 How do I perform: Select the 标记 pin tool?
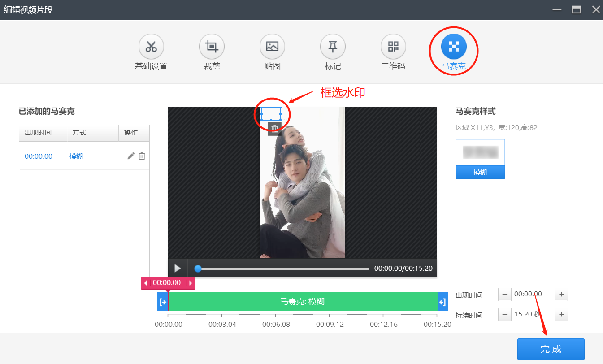333,47
